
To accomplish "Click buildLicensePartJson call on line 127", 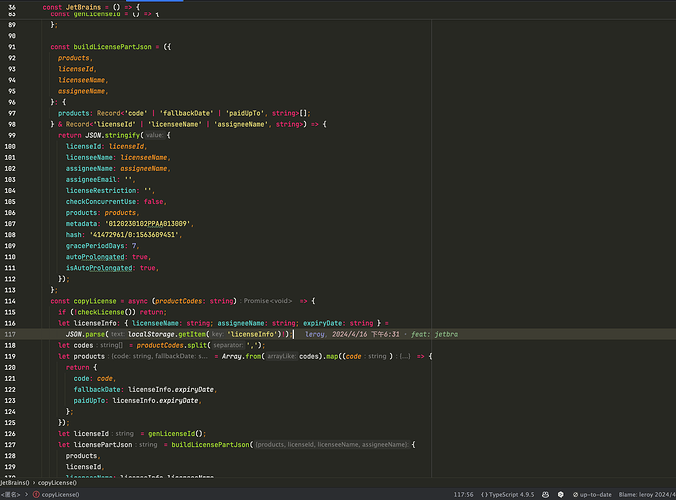I will click(x=210, y=444).
